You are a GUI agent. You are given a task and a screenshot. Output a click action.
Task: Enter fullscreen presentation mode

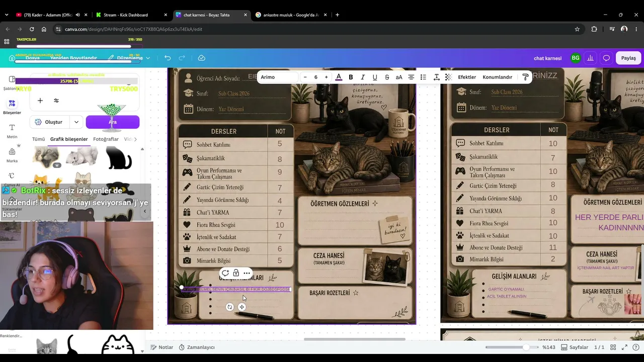pos(624,347)
